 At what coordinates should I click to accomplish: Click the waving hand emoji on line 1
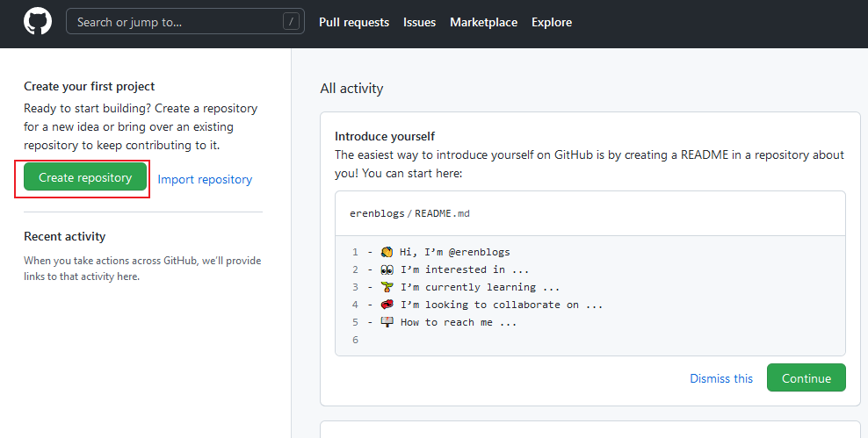click(x=386, y=252)
